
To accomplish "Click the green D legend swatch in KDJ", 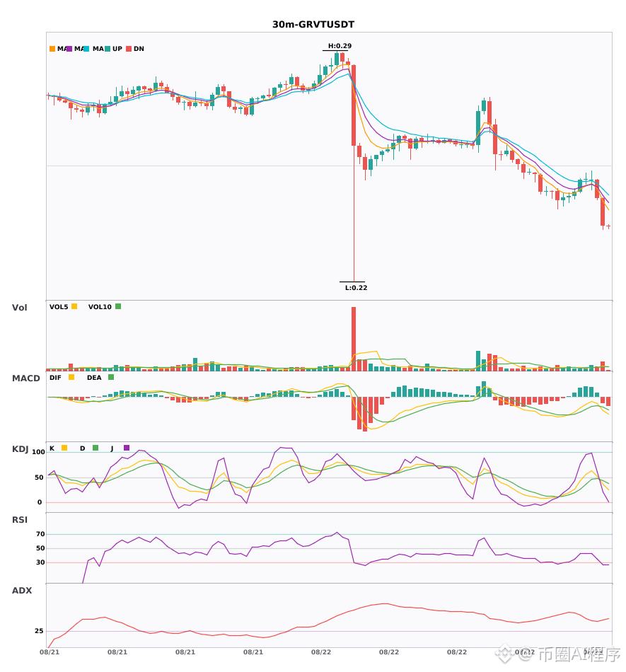I will click(x=95, y=448).
